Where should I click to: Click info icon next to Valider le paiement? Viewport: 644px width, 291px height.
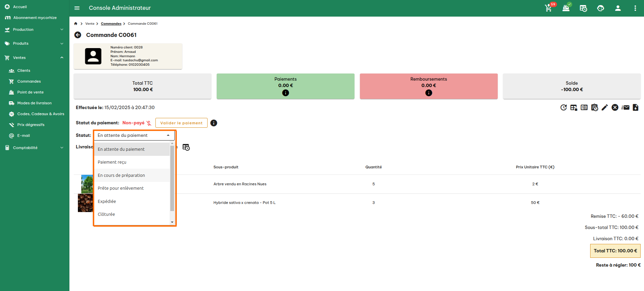[214, 123]
